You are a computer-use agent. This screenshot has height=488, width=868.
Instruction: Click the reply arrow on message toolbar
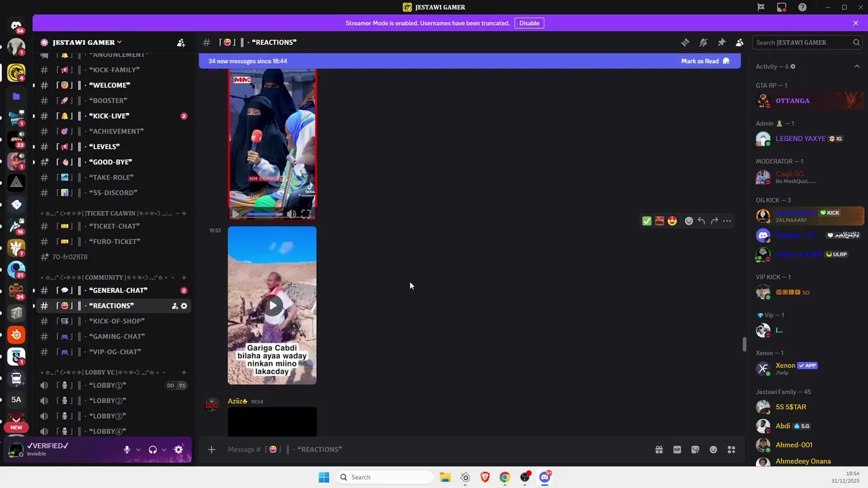(x=701, y=221)
